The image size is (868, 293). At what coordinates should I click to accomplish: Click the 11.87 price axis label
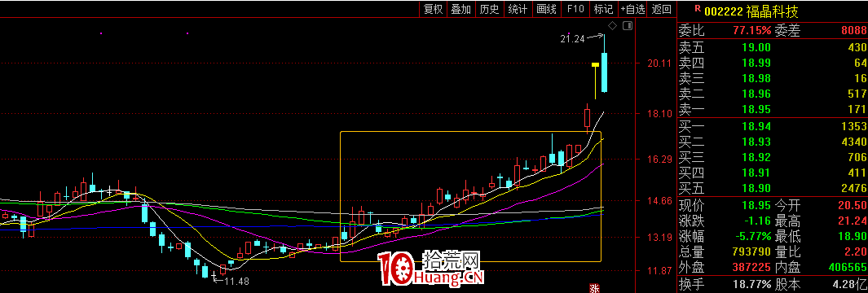[660, 272]
